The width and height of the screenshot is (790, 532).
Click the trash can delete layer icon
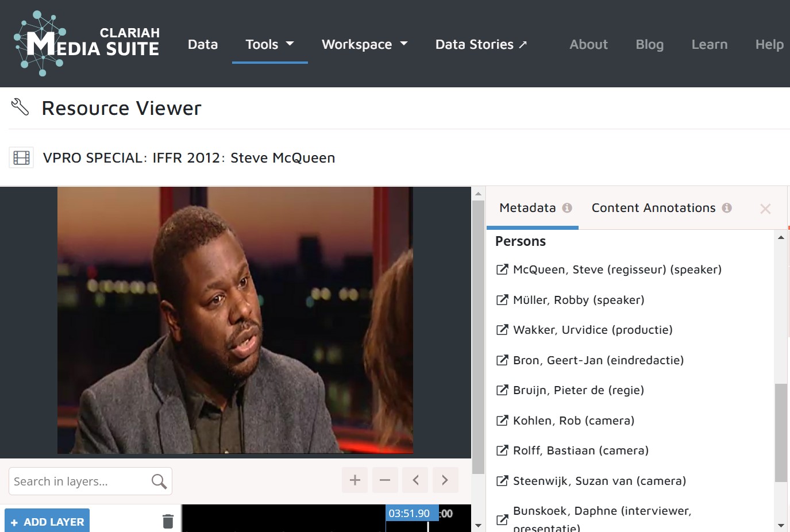[168, 521]
